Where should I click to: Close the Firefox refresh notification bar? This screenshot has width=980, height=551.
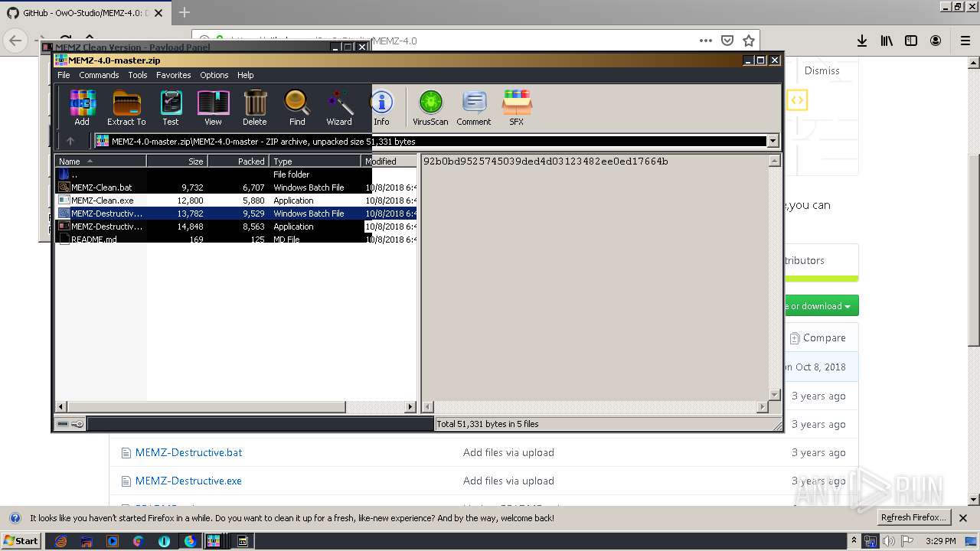(964, 518)
